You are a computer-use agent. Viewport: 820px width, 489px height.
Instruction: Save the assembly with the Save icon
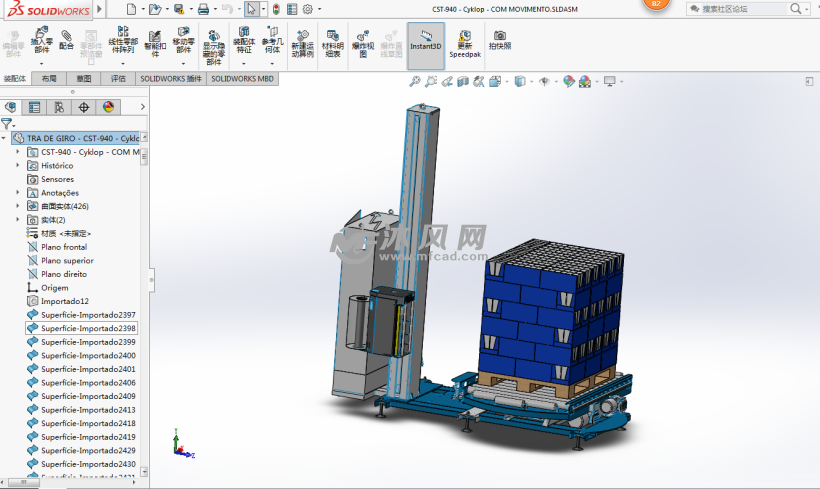(179, 9)
